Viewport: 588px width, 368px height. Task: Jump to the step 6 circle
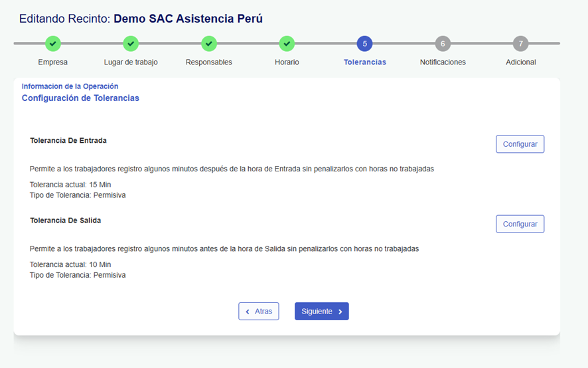tap(443, 44)
